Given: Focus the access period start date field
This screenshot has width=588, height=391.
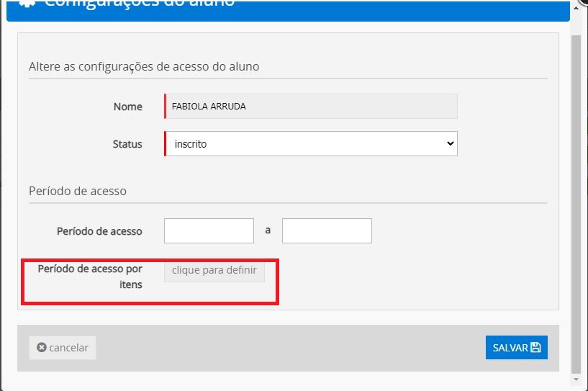Looking at the screenshot, I should (209, 231).
